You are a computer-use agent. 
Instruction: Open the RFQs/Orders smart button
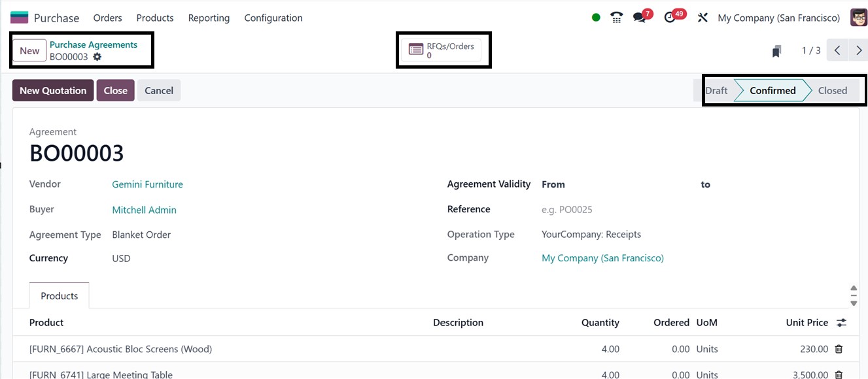tap(442, 50)
